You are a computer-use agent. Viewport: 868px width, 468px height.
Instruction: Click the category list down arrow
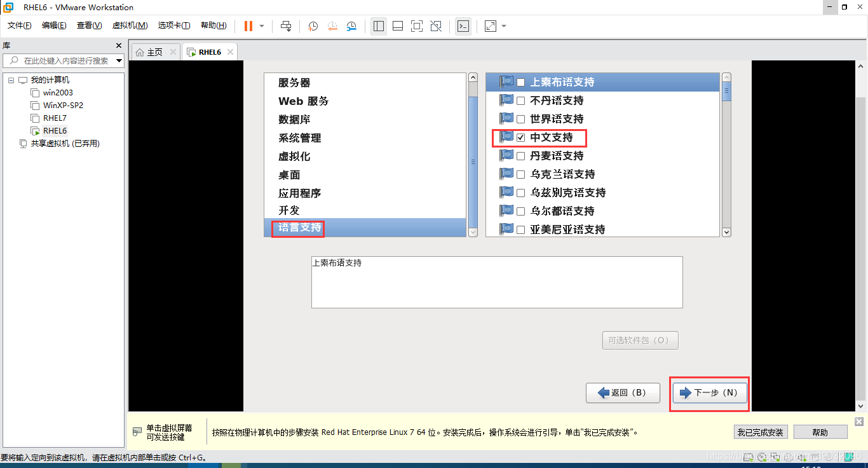coord(473,233)
